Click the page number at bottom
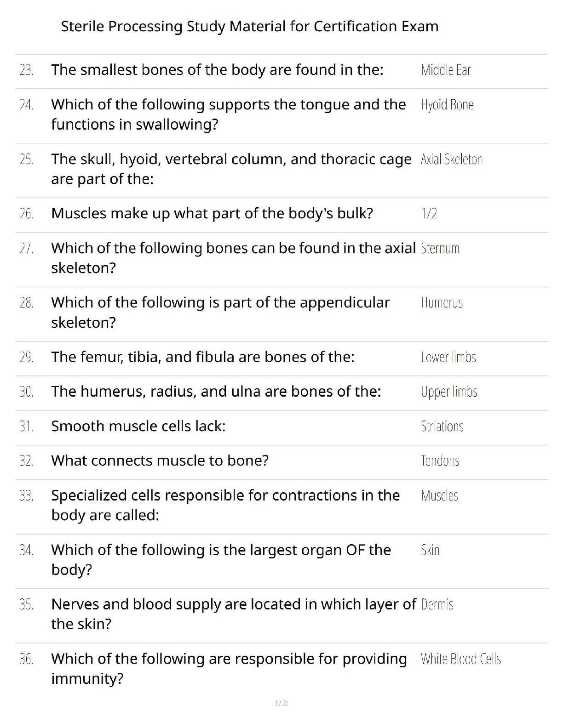This screenshot has width=563, height=728. (x=281, y=703)
